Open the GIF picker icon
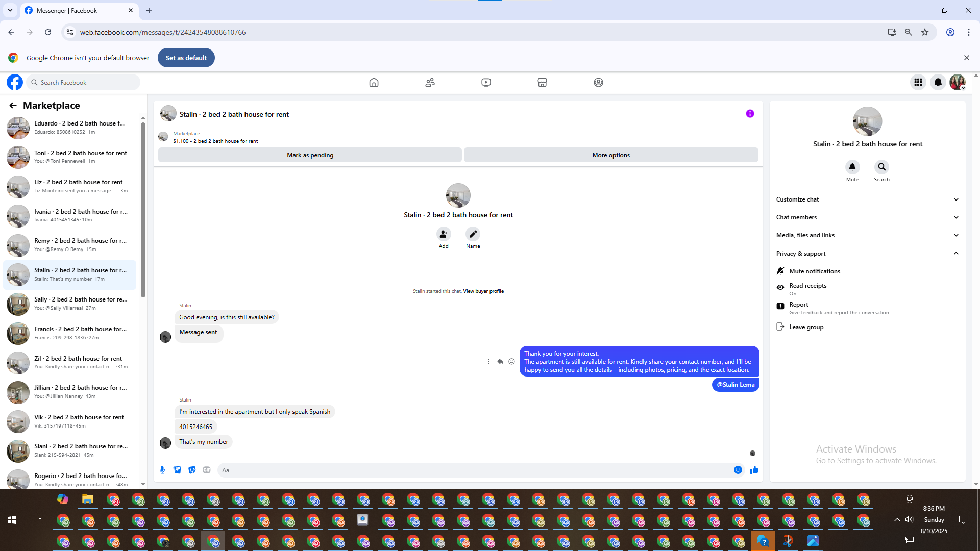980x551 pixels. [x=207, y=470]
